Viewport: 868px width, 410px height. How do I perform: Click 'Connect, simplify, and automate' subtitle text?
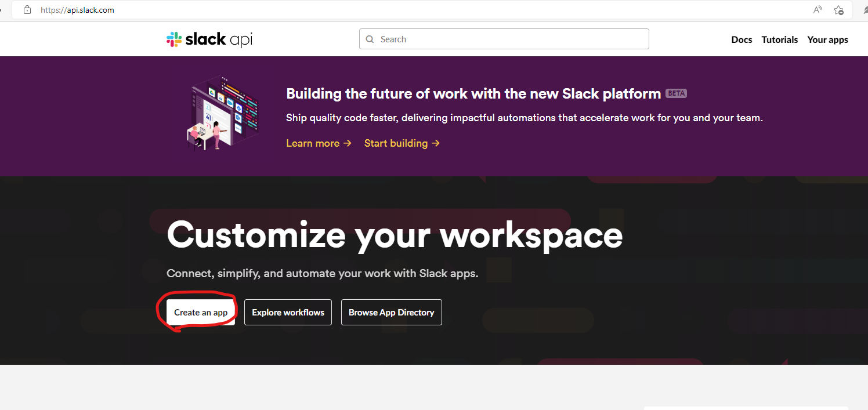pos(322,273)
